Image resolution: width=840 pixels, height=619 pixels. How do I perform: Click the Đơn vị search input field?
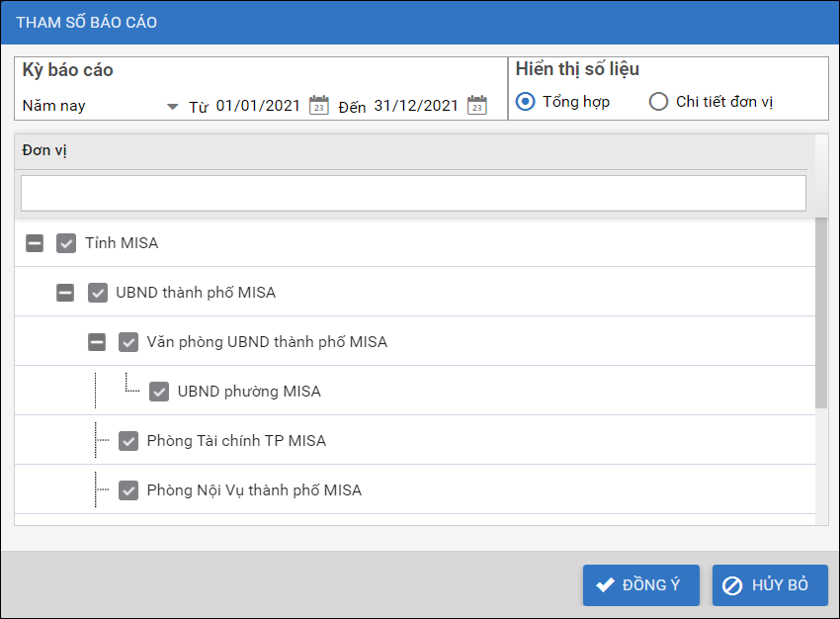413,193
